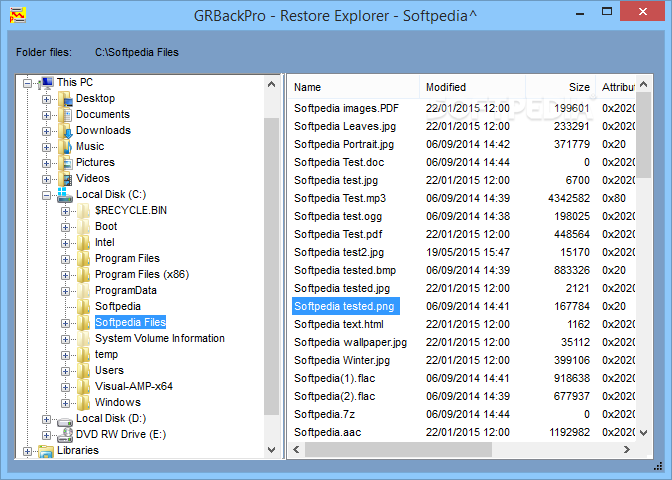Select Softpedia Leaves.jpg file
This screenshot has width=672, height=480.
(345, 126)
